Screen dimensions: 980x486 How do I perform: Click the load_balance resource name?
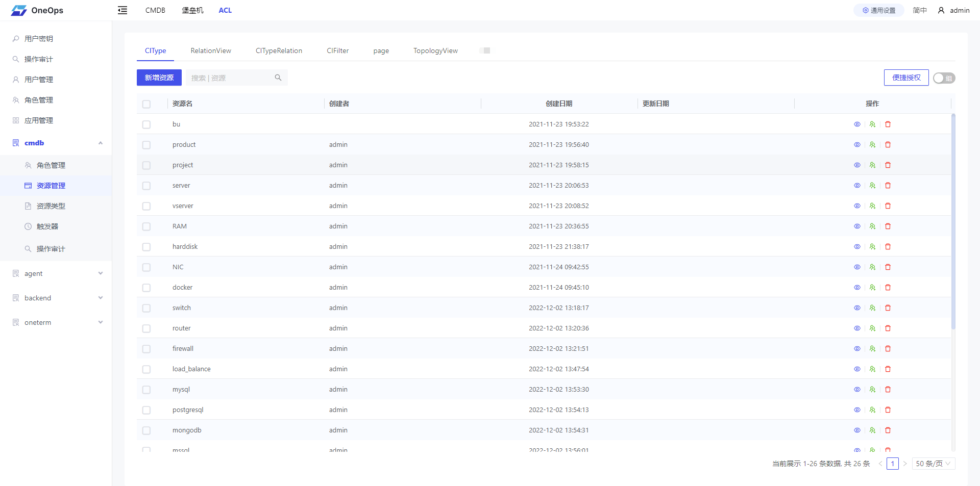coord(191,369)
